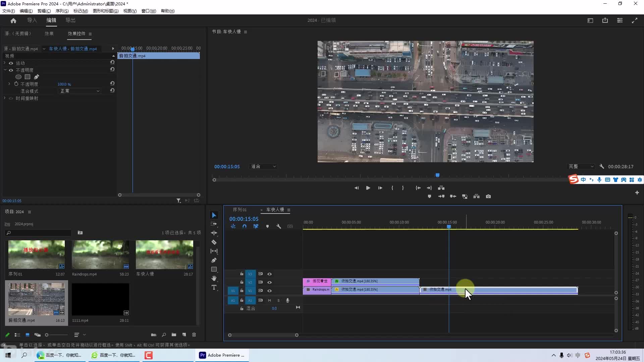Open the Workspaces icon
Image resolution: width=644 pixels, height=362 pixels.
click(x=620, y=20)
